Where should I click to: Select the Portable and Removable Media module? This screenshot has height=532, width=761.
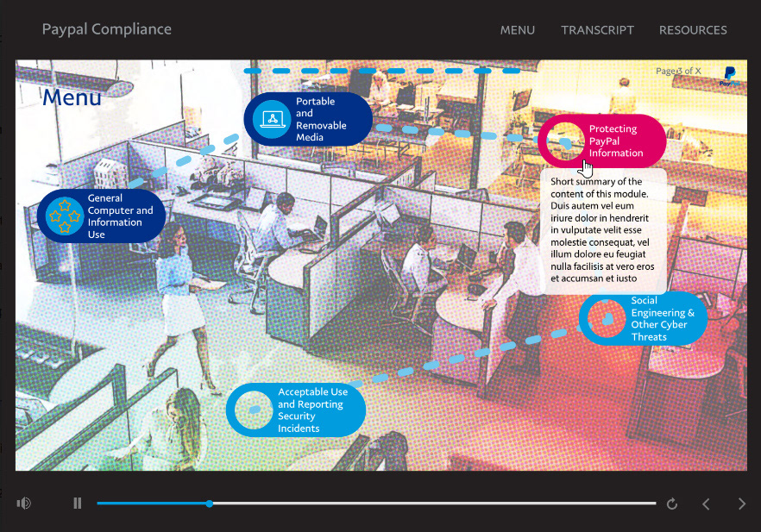coord(308,119)
